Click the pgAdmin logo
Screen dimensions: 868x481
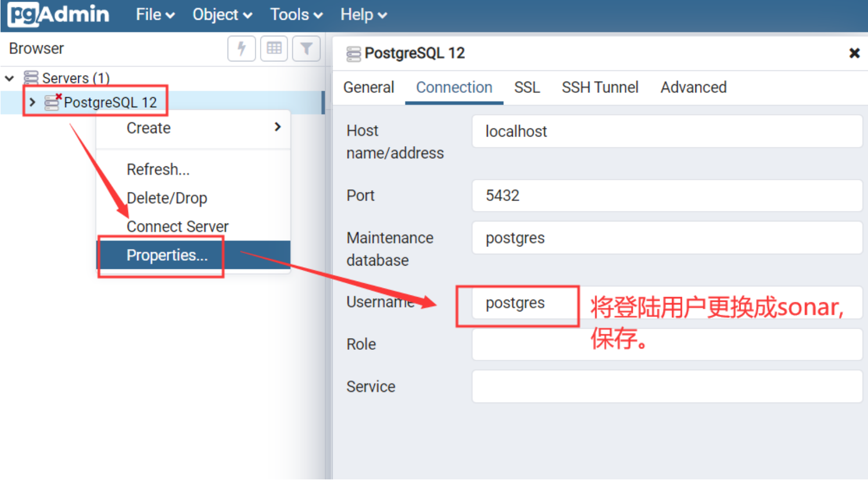[x=59, y=14]
